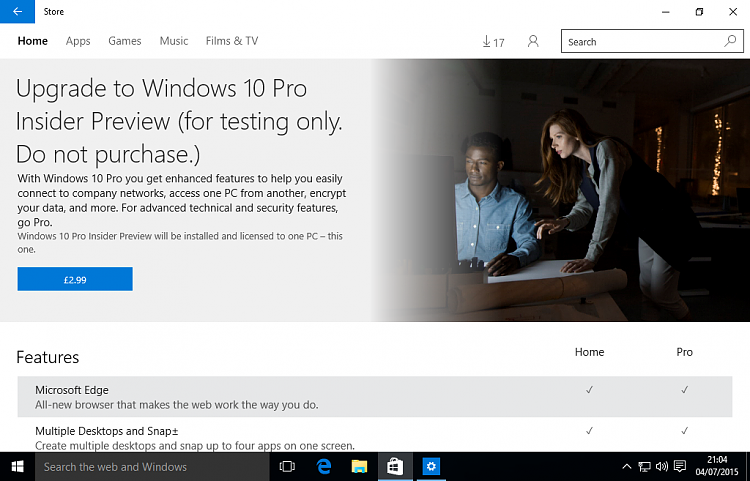Go to the Music tab
Screen dimensions: 750x481
174,41
